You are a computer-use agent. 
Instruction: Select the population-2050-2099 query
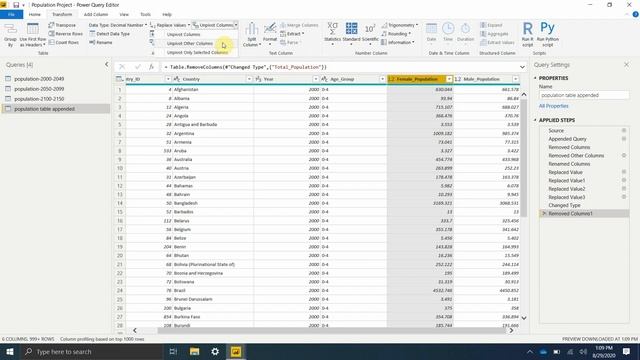[39, 89]
